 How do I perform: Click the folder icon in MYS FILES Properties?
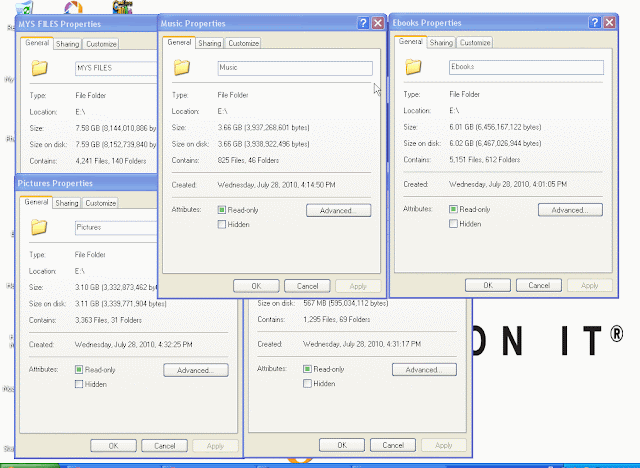tap(40, 68)
